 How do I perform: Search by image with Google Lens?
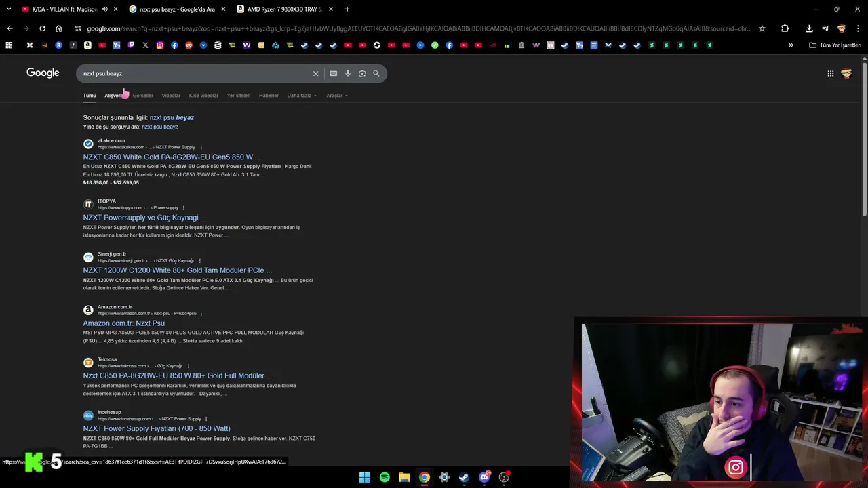(x=362, y=73)
